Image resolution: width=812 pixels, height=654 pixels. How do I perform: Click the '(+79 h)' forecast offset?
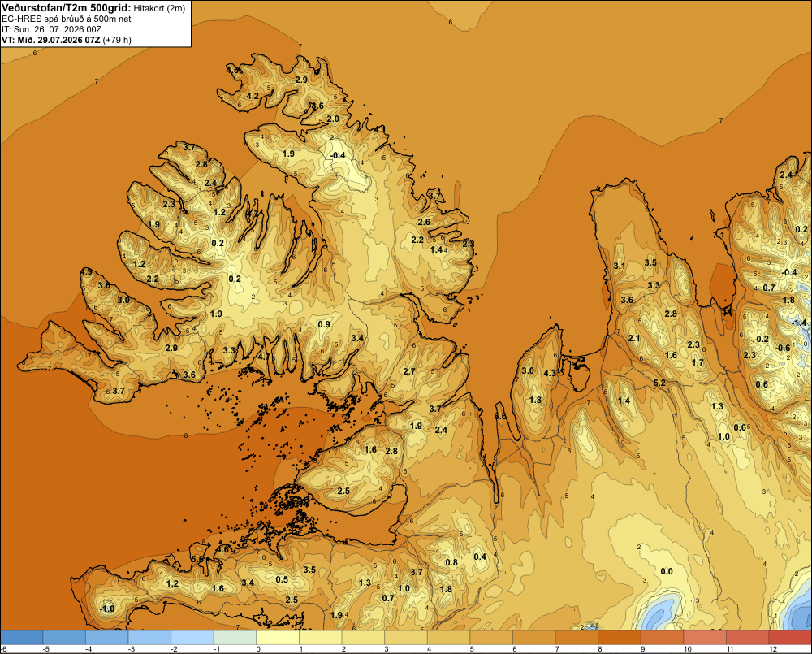coord(117,40)
